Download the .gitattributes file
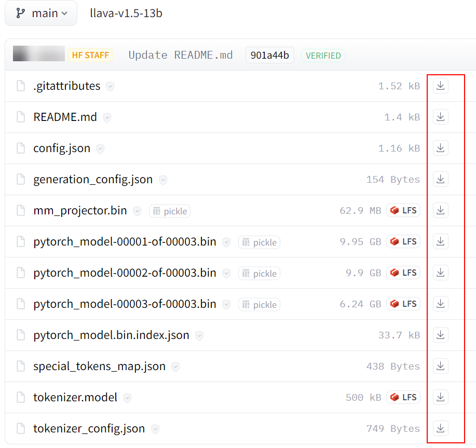This screenshot has height=448, width=476. tap(441, 86)
